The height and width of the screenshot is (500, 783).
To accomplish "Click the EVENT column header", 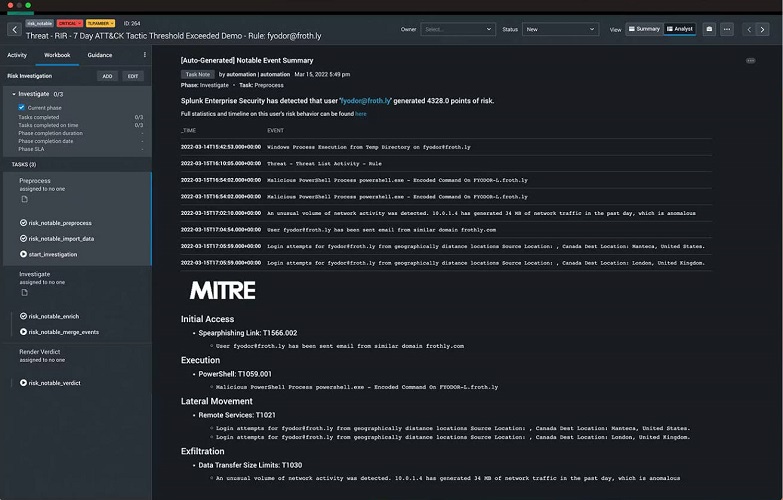I will coord(275,130).
